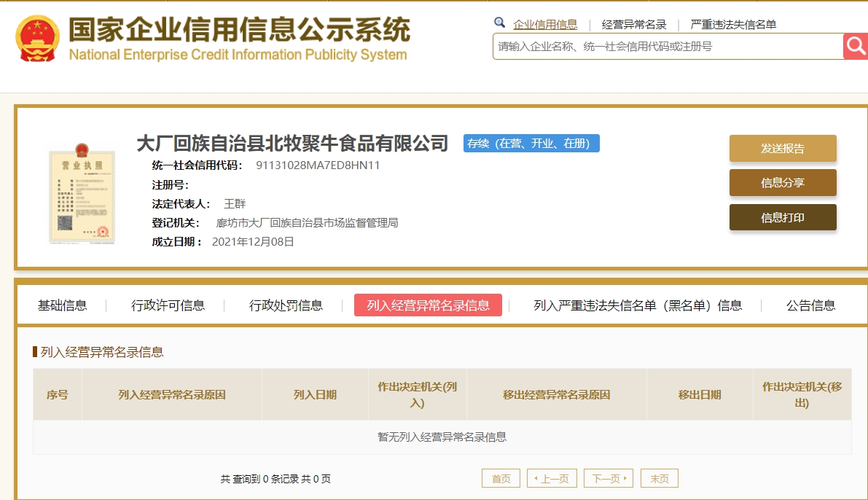This screenshot has width=868, height=500.
Task: Click registration authority 廊坊市大厂回族自治县市场监督管理局
Action: pos(308,222)
